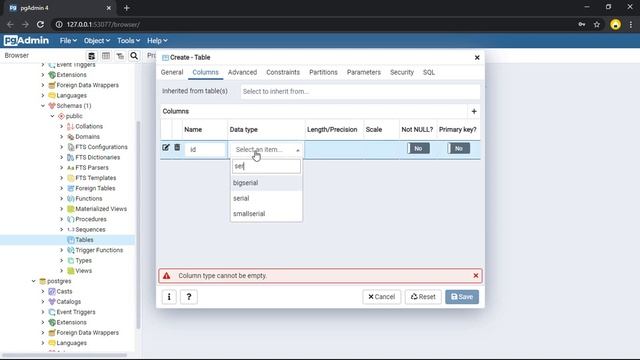
Task: Expand the Materialized Views node
Action: point(62,209)
